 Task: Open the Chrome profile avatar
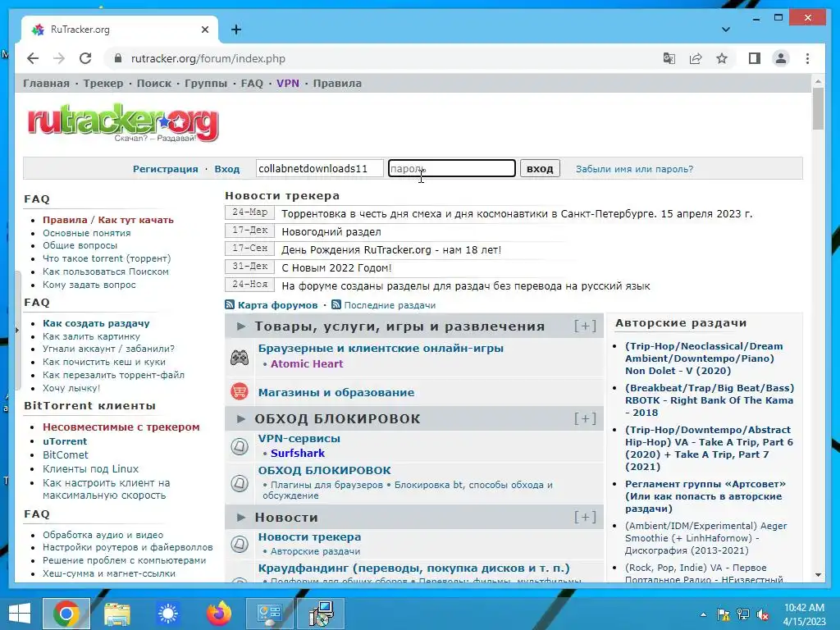(x=781, y=58)
